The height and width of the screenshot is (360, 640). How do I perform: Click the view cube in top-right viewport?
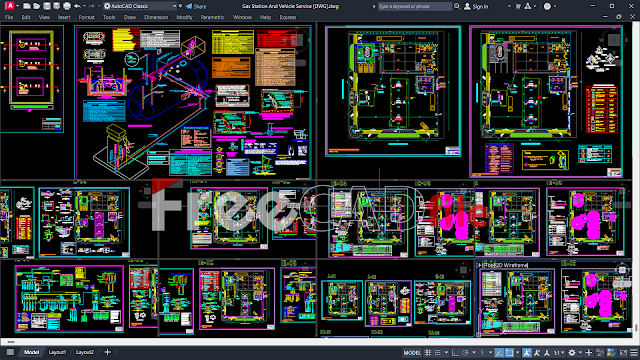pos(613,40)
